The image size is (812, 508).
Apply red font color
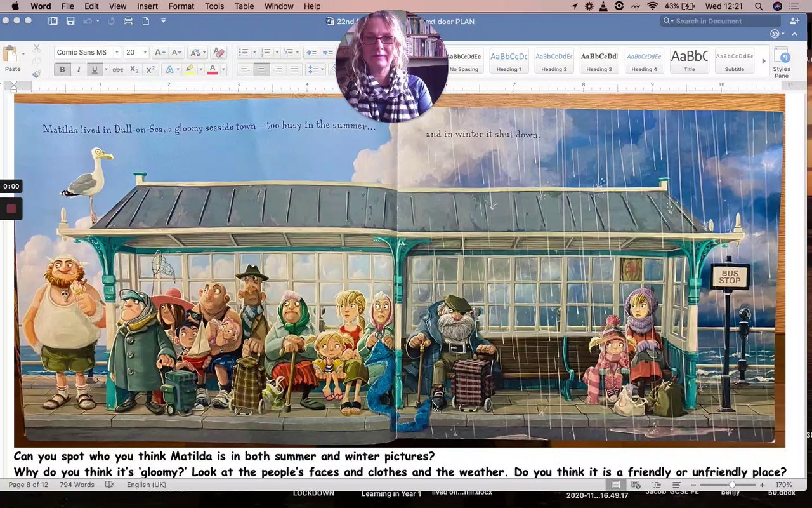tap(213, 70)
